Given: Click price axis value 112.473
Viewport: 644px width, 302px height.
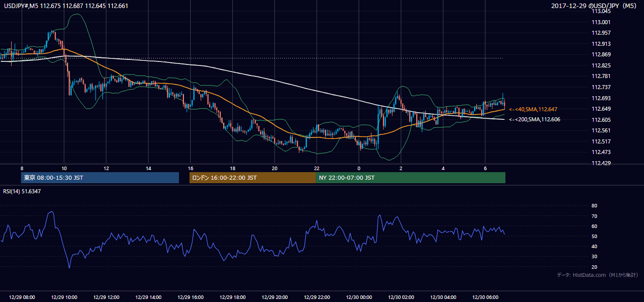Looking at the screenshot, I should coord(601,152).
